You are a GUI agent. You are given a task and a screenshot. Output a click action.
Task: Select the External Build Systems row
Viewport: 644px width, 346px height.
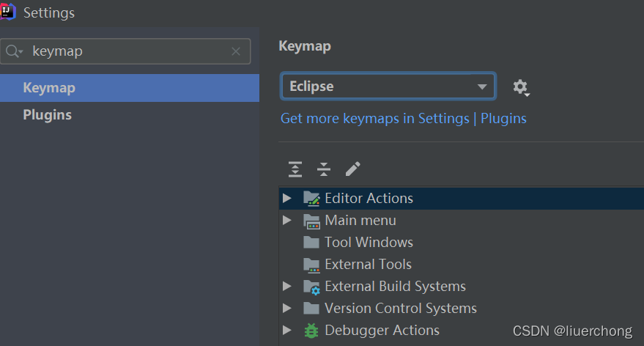tap(462, 287)
